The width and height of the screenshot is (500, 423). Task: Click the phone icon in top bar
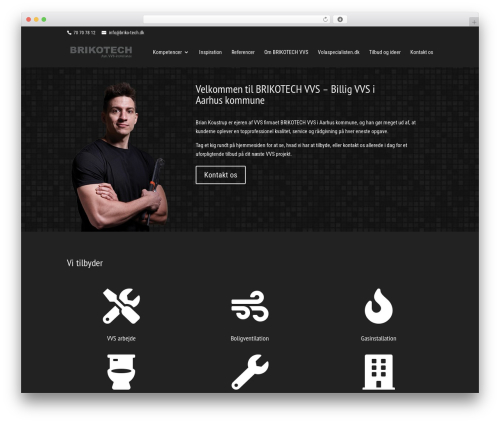(69, 33)
